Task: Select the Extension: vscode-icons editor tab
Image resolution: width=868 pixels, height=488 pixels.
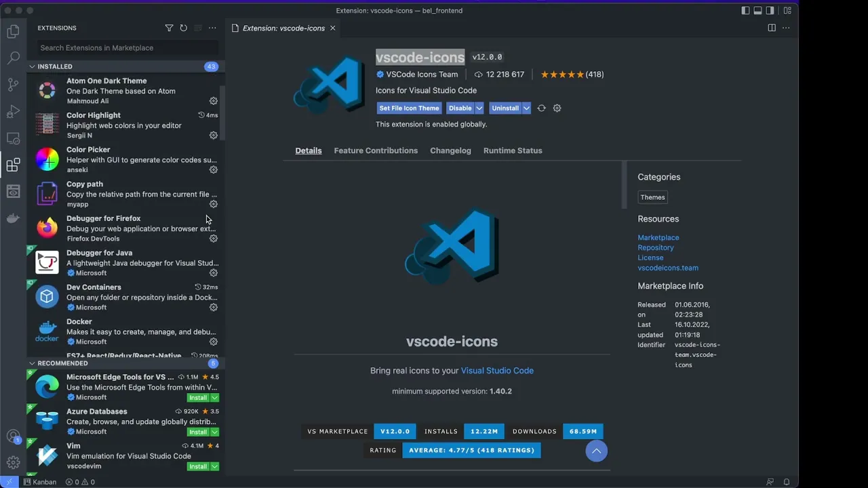Action: (283, 28)
